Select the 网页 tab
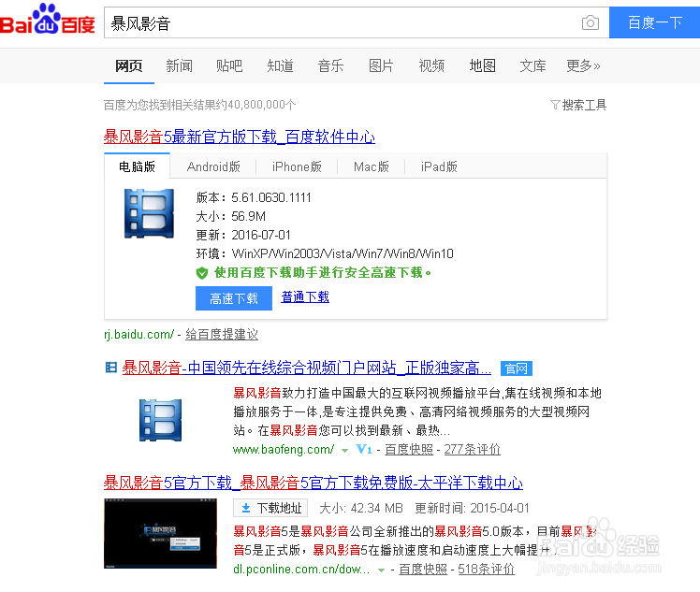 coord(129,66)
